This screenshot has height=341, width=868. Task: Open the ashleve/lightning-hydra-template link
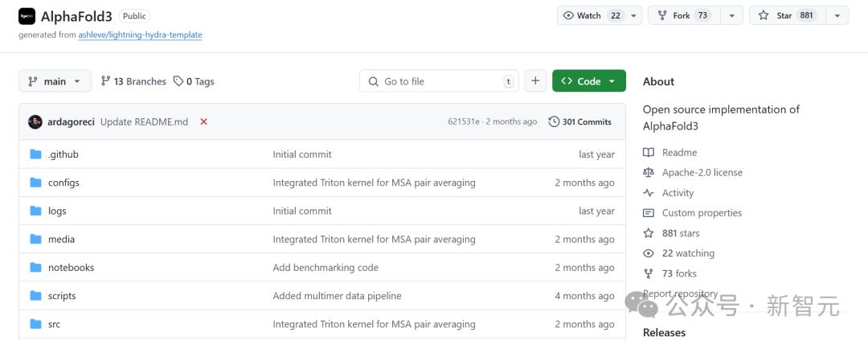(x=140, y=35)
